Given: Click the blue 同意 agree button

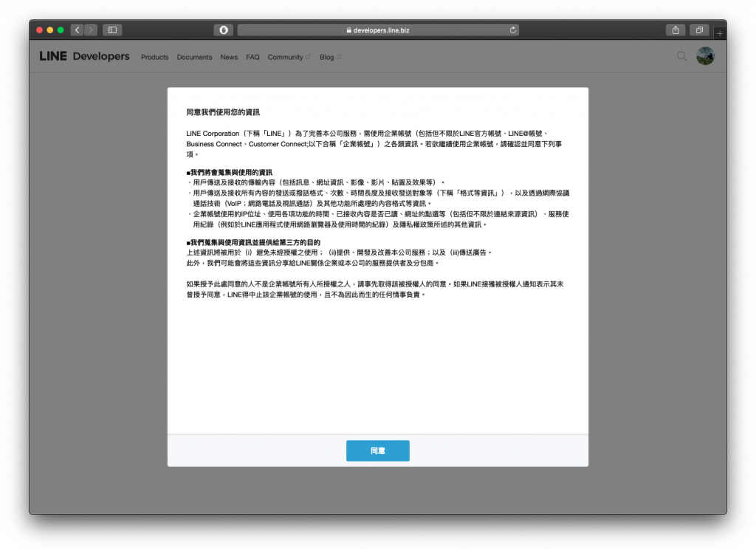Looking at the screenshot, I should pyautogui.click(x=377, y=451).
